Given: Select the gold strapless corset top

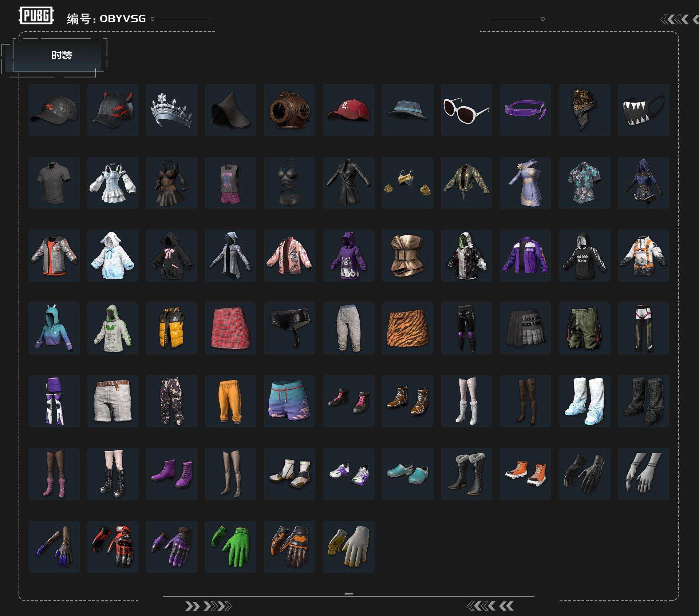Looking at the screenshot, I should 407,255.
